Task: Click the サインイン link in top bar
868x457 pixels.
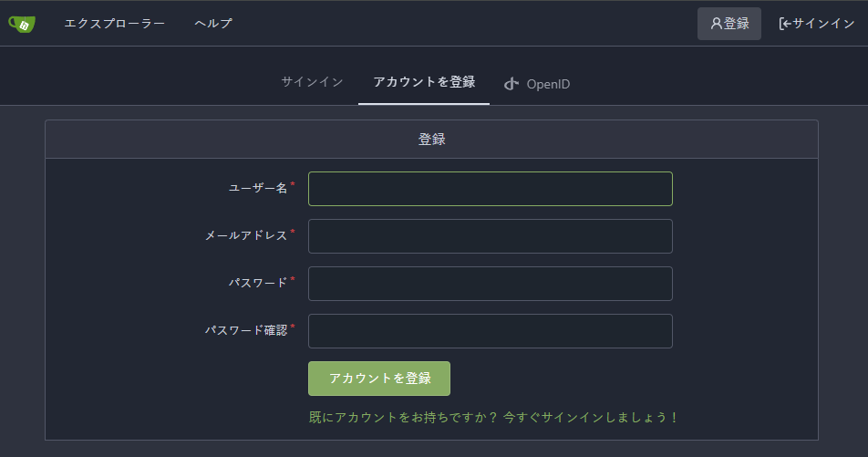Action: click(x=817, y=24)
